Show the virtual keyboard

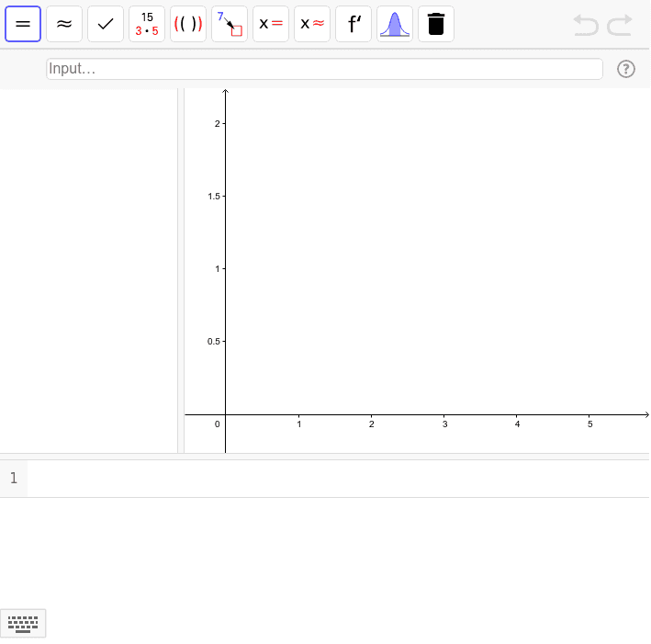[23, 623]
